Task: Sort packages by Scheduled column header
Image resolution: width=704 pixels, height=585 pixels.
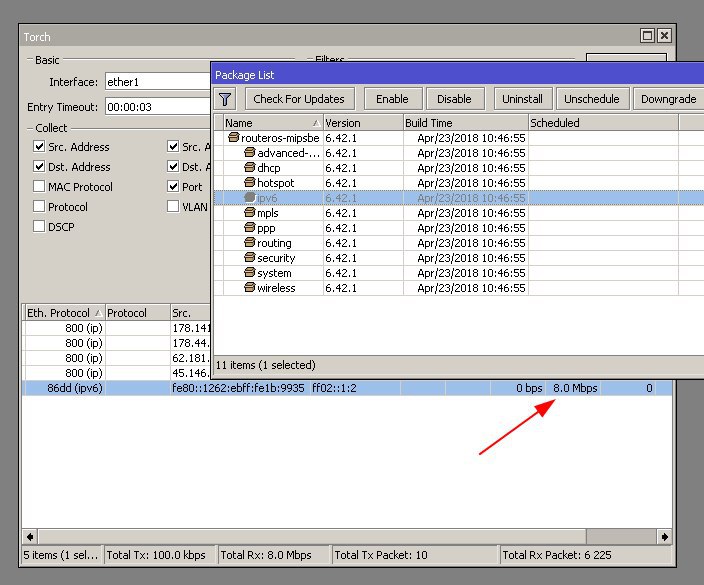Action: [x=603, y=123]
